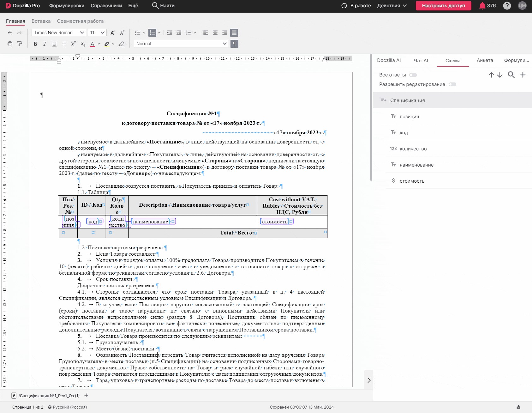Click the search magnifier in Схема panel
This screenshot has height=413, width=532.
click(x=511, y=75)
